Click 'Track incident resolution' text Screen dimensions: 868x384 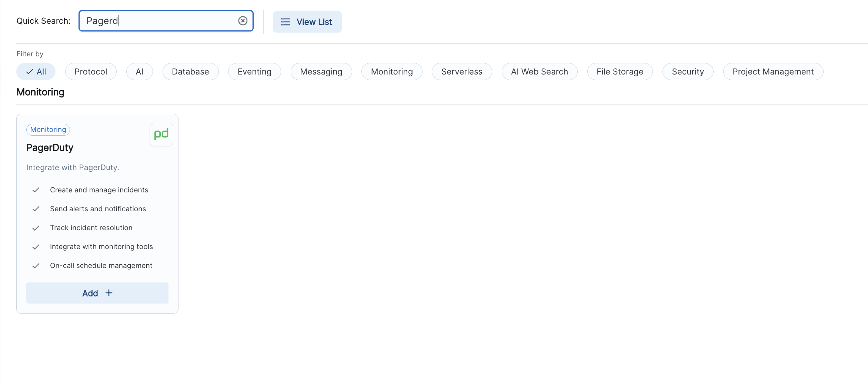click(91, 228)
